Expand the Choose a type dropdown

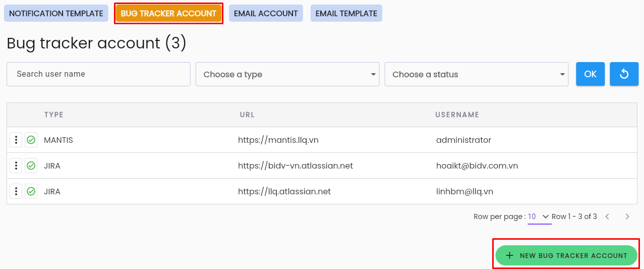click(x=287, y=74)
